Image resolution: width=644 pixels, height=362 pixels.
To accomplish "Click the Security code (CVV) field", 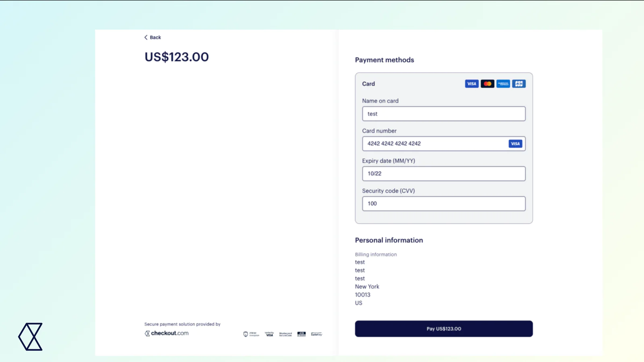I will (x=444, y=204).
